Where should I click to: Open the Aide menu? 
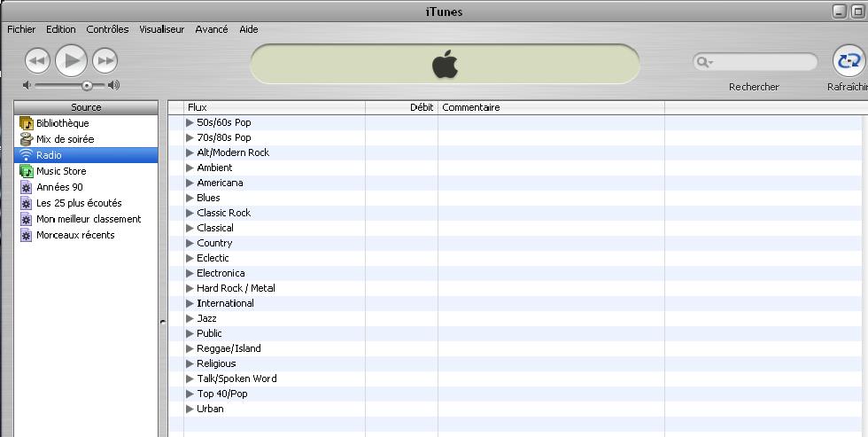[249, 29]
